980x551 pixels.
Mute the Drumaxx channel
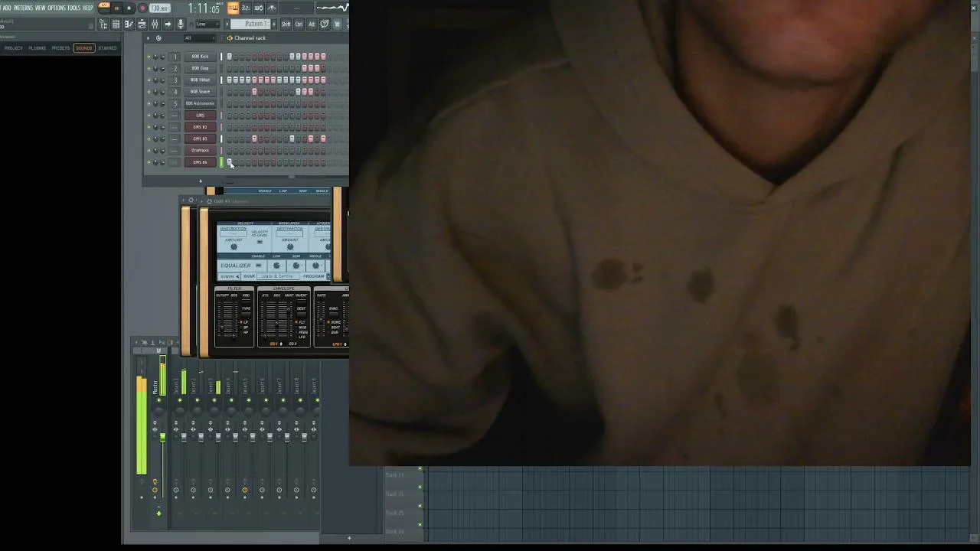[149, 150]
